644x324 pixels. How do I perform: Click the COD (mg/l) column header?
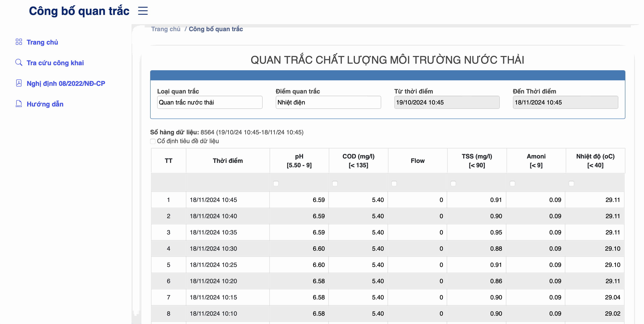(x=358, y=160)
